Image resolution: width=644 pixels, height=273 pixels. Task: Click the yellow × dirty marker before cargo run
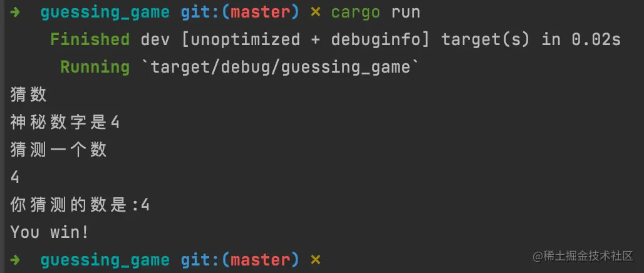315,13
